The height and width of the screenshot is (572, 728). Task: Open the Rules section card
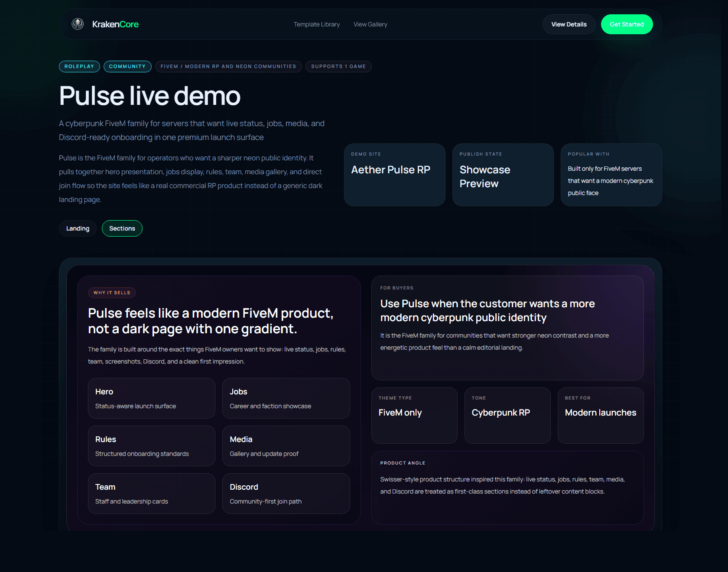coord(152,446)
